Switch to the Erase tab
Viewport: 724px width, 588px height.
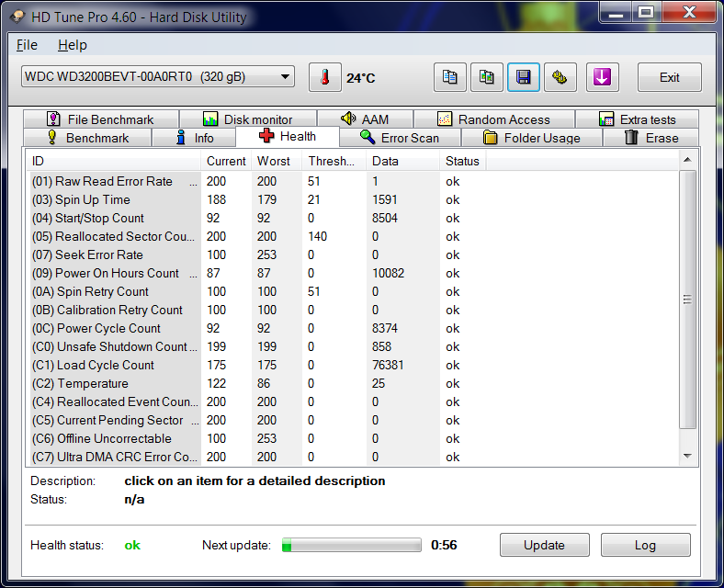pos(651,138)
